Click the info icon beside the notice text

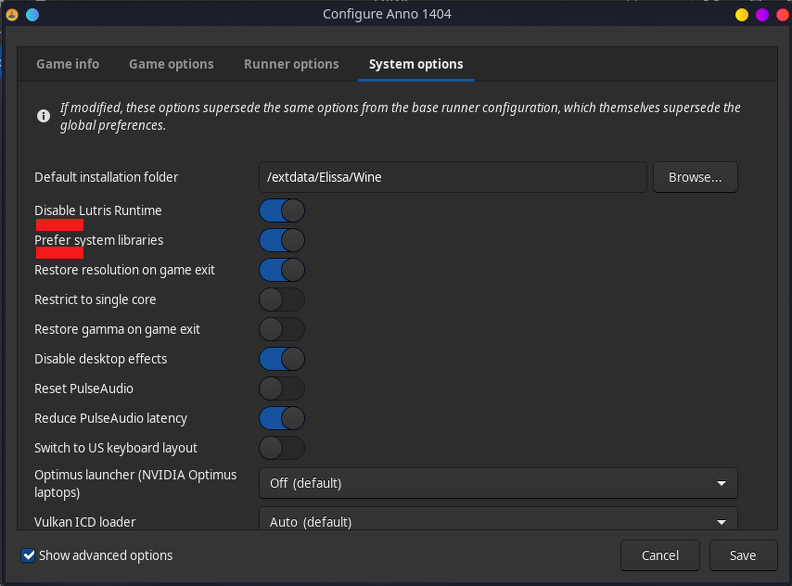[43, 116]
